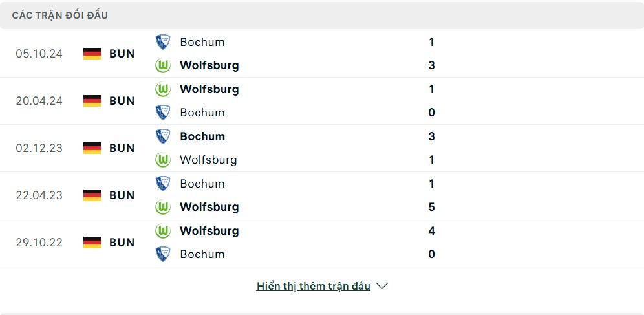This screenshot has width=644, height=315.
Task: Click Bochum team name in 29.10.22 match
Action: [202, 254]
